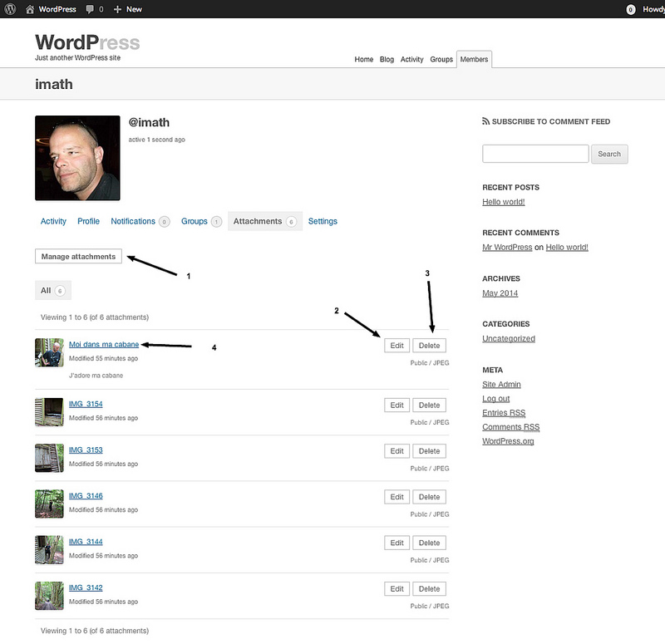Image resolution: width=665 pixels, height=644 pixels.
Task: Click the WordPress logo icon in admin bar
Action: coord(9,9)
